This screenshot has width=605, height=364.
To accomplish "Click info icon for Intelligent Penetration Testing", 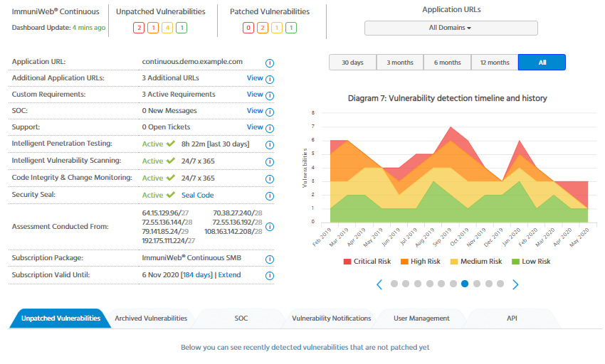I will click(270, 145).
